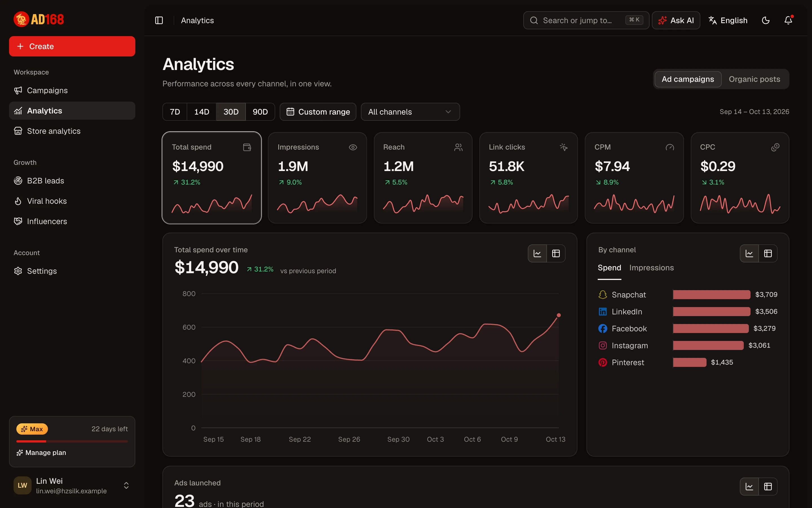Expand the All channels dropdown

[x=410, y=112]
